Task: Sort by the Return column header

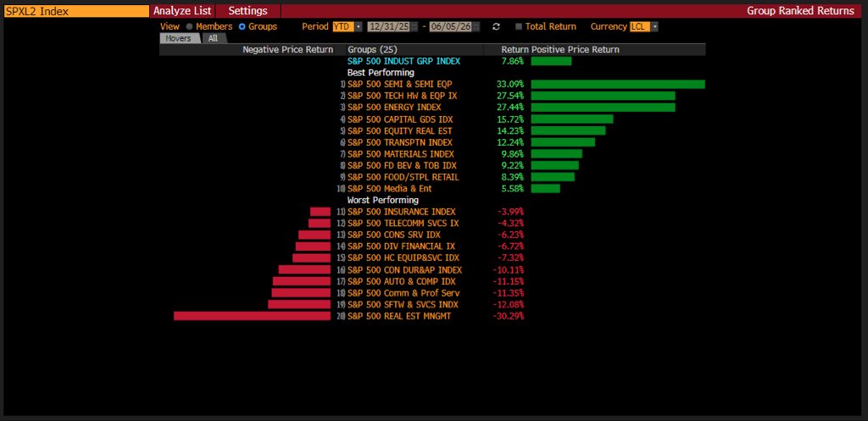Action: coord(515,50)
